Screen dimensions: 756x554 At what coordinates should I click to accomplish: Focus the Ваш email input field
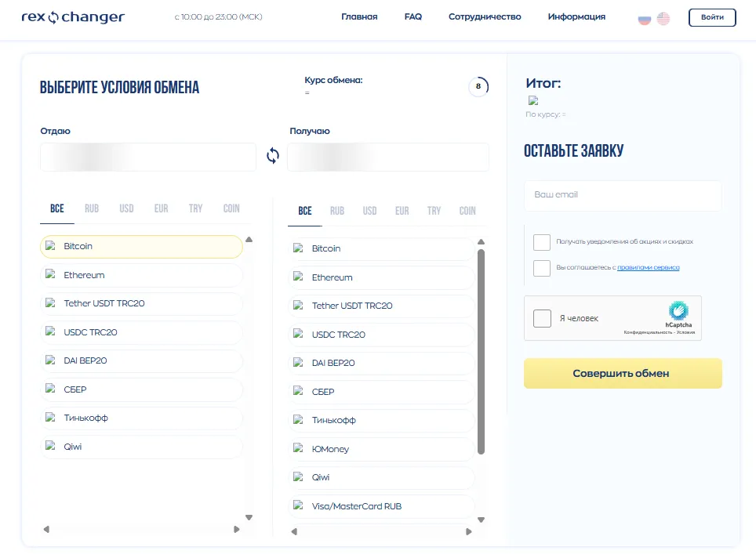[623, 195]
